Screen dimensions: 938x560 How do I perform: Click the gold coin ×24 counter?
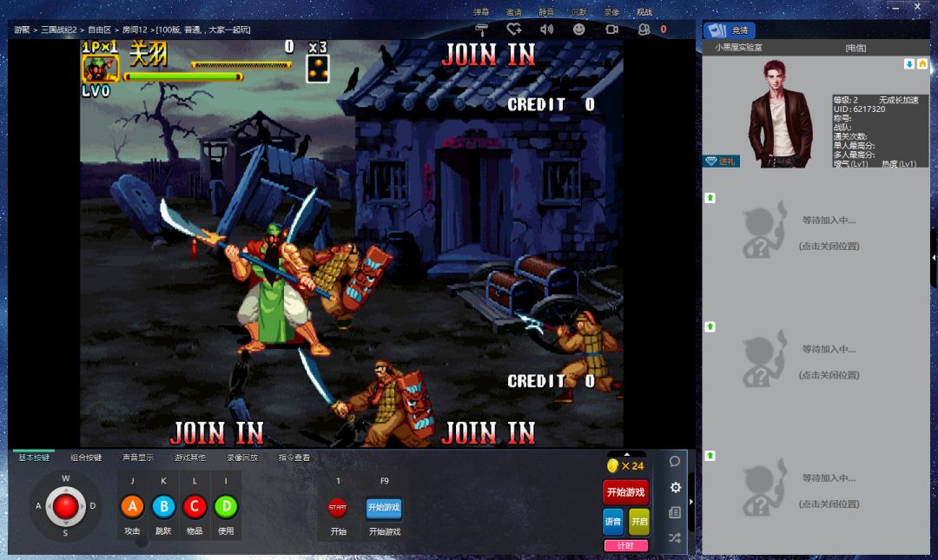625,465
